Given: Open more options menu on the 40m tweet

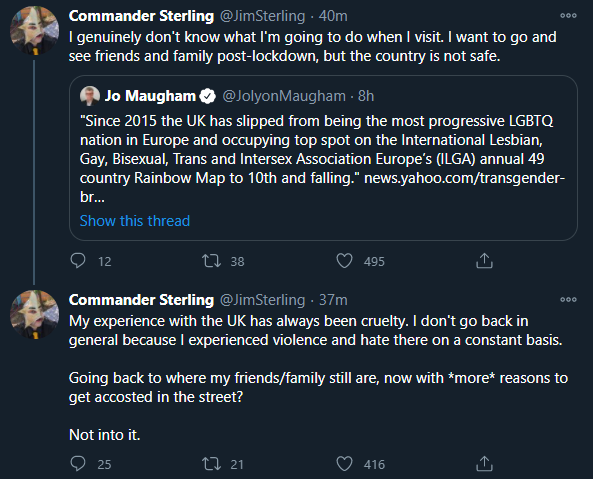Looking at the screenshot, I should (568, 16).
